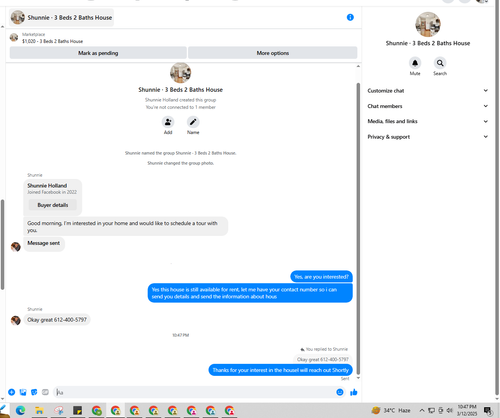Open the taskbar clock showing 10:47 PM
500x418 pixels.
click(467, 410)
